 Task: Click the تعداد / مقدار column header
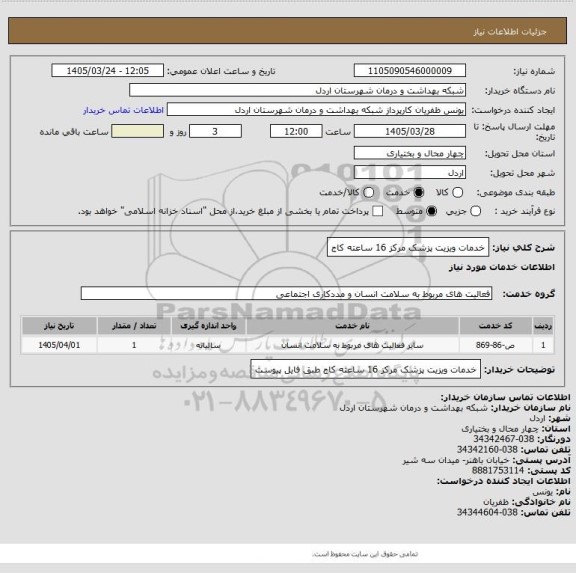[134, 326]
